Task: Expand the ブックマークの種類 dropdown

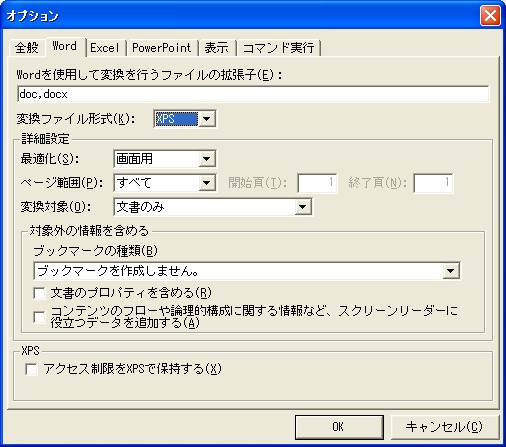Action: tap(247, 271)
